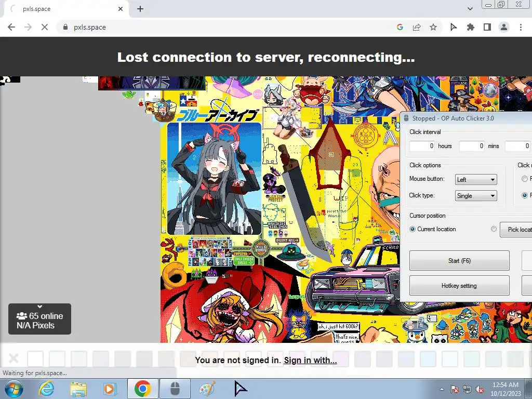This screenshot has width=532, height=399.
Task: Click the Pick location button
Action: point(516,230)
